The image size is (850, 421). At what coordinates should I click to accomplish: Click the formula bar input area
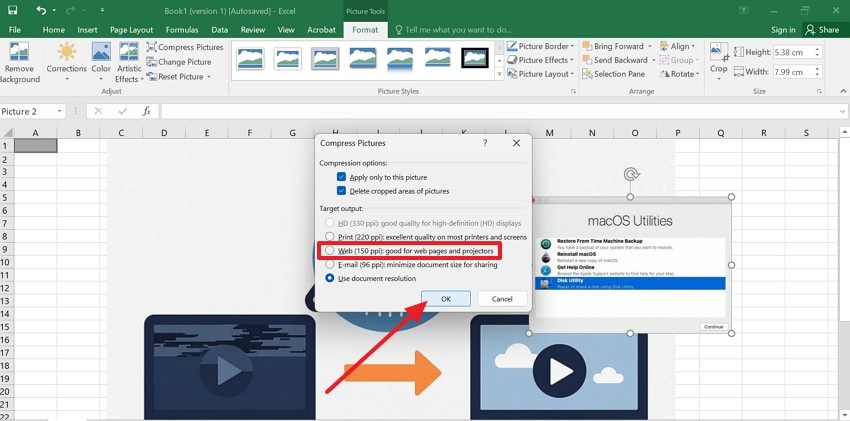[499, 112]
